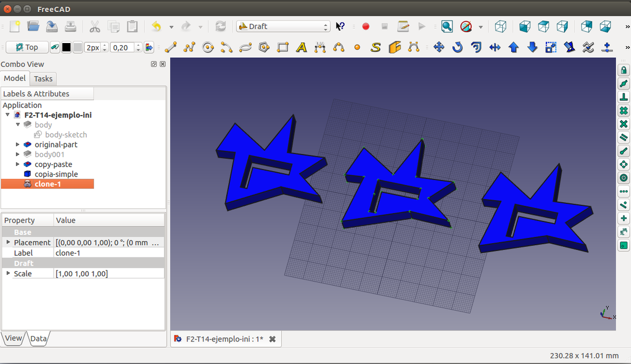Toggle the snap lock button
631x364 pixels.
click(624, 70)
